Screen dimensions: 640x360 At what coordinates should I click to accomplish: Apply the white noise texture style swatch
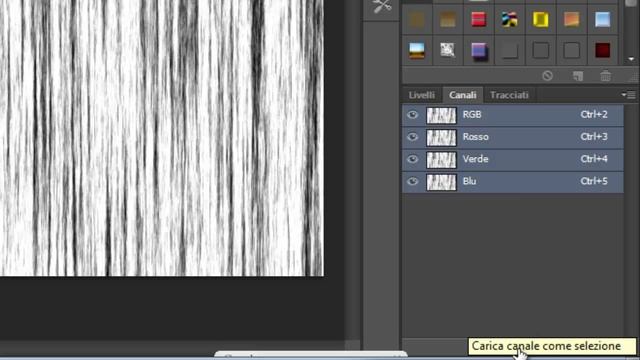[x=448, y=51]
